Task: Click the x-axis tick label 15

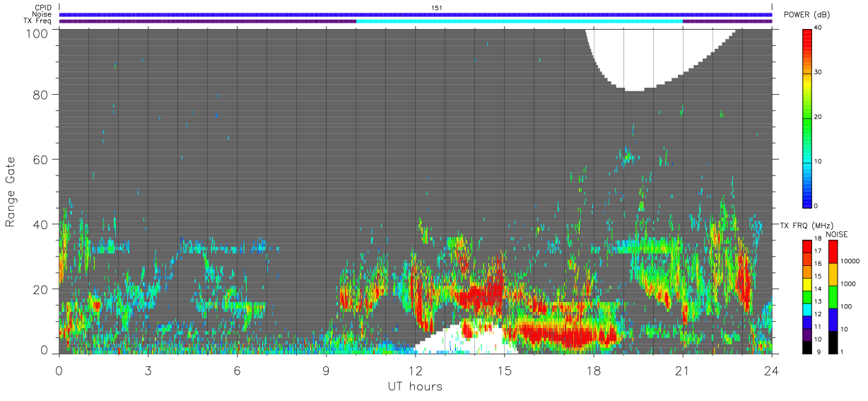Action: click(x=504, y=371)
